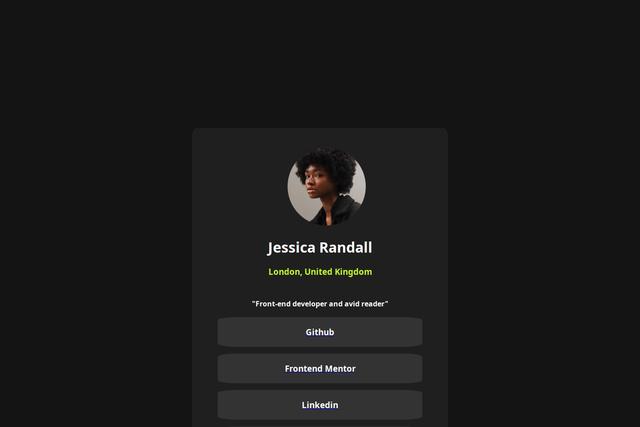Open the Linkedin link button
Image resolution: width=640 pixels, height=427 pixels.
[320, 405]
